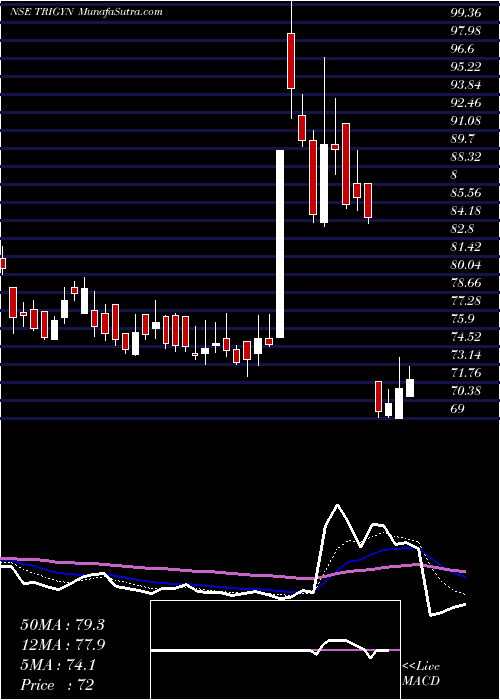Screen dimensions: 500x700
Task: Click the 50MA : 79.3 readout
Action: pyautogui.click(x=62, y=625)
